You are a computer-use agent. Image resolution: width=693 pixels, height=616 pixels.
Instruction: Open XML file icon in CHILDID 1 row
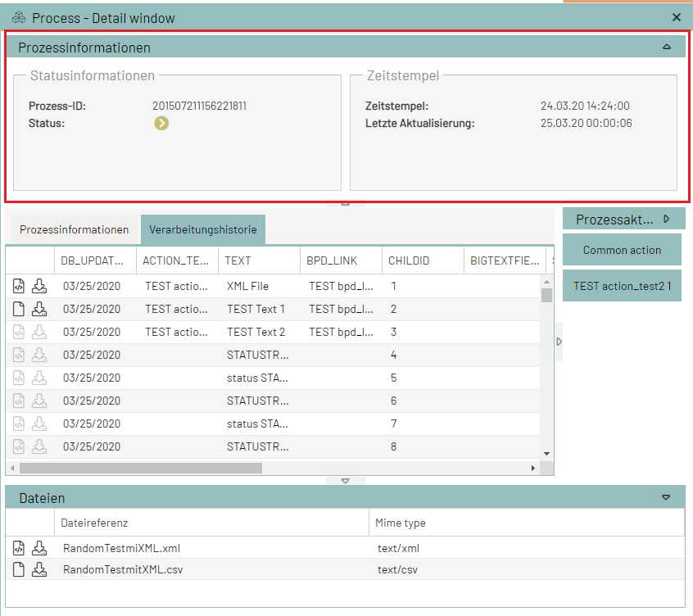pyautogui.click(x=19, y=286)
